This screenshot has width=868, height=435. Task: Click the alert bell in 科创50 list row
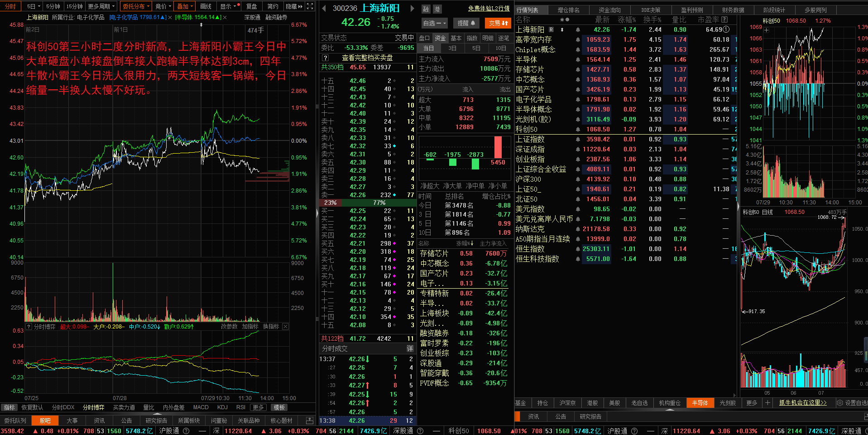tap(578, 129)
